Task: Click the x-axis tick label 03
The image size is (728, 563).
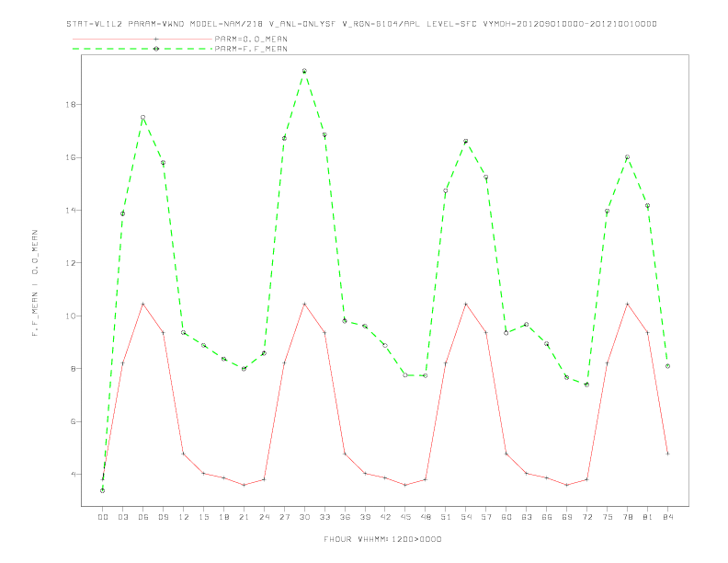Action: click(122, 517)
